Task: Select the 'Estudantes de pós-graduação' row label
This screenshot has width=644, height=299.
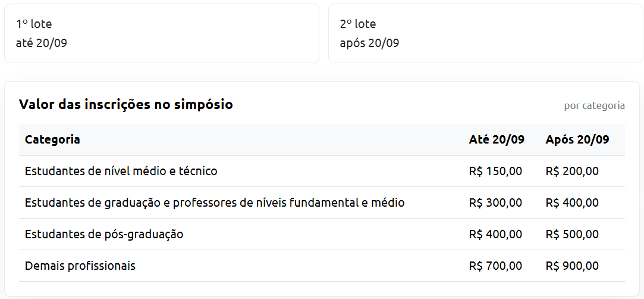Action: point(104,235)
